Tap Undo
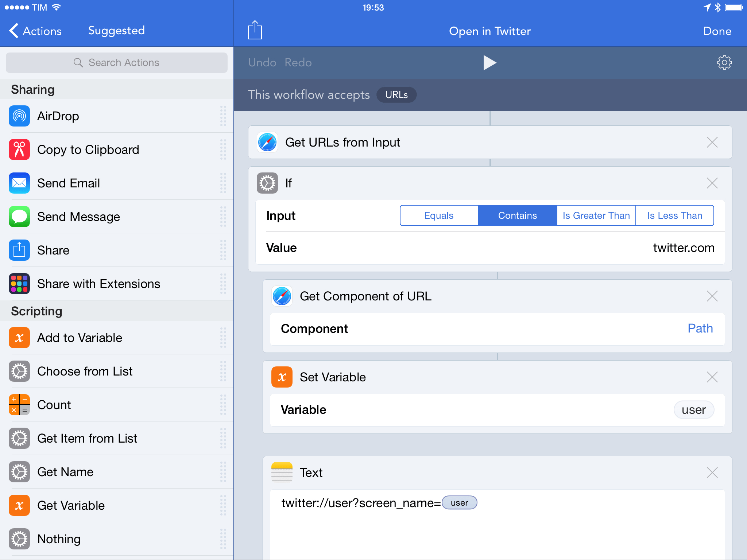This screenshot has width=747, height=560. tap(262, 62)
